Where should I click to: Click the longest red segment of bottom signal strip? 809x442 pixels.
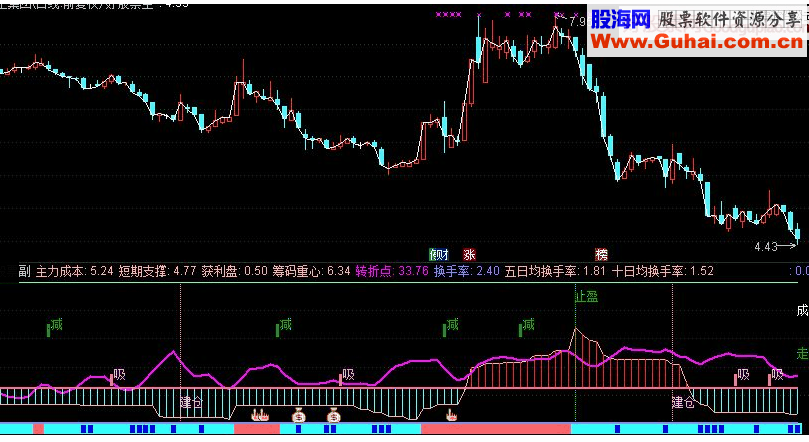pyautogui.click(x=496, y=429)
